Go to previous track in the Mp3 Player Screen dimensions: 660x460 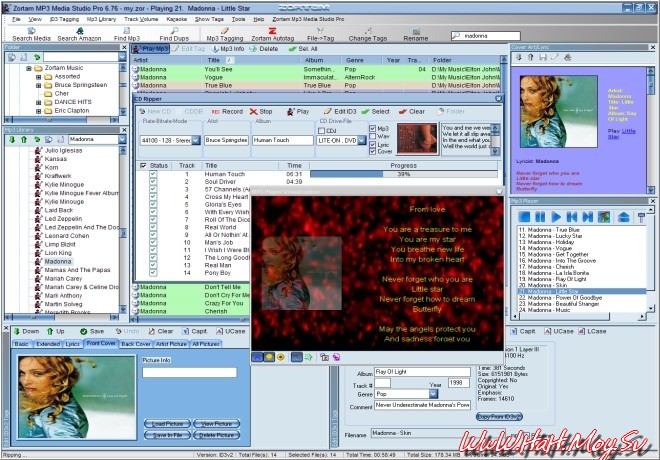click(x=572, y=217)
